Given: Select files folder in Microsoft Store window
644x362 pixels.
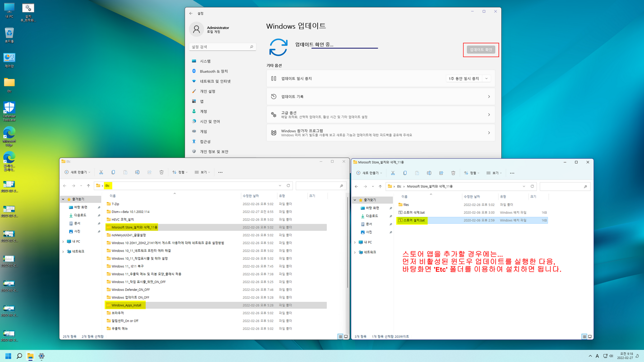Looking at the screenshot, I should point(472,205).
